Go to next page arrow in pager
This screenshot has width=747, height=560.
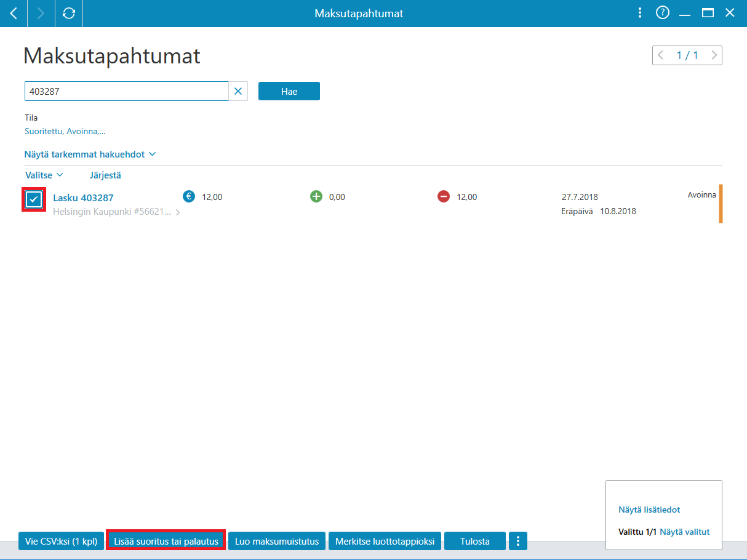point(714,55)
